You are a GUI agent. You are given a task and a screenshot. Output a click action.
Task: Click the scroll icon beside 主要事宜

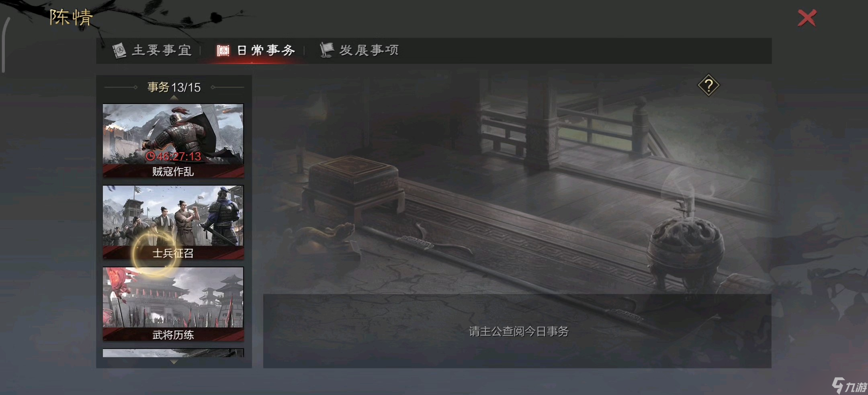click(x=119, y=51)
